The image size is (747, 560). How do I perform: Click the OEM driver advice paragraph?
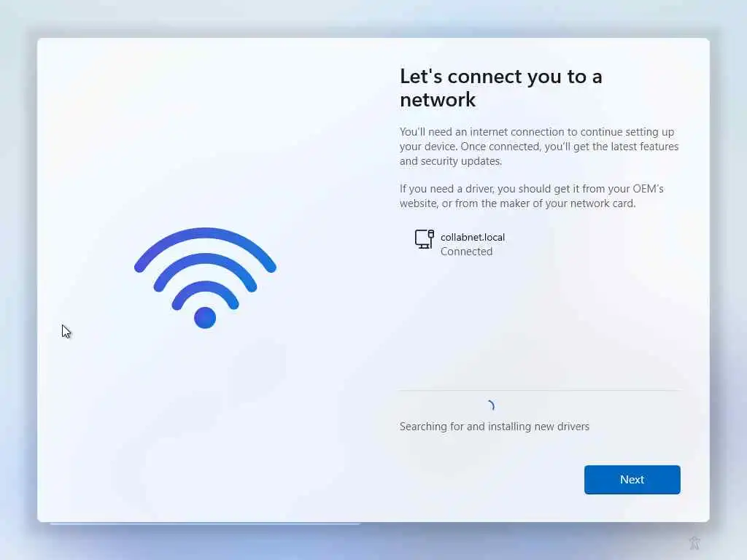pos(532,195)
